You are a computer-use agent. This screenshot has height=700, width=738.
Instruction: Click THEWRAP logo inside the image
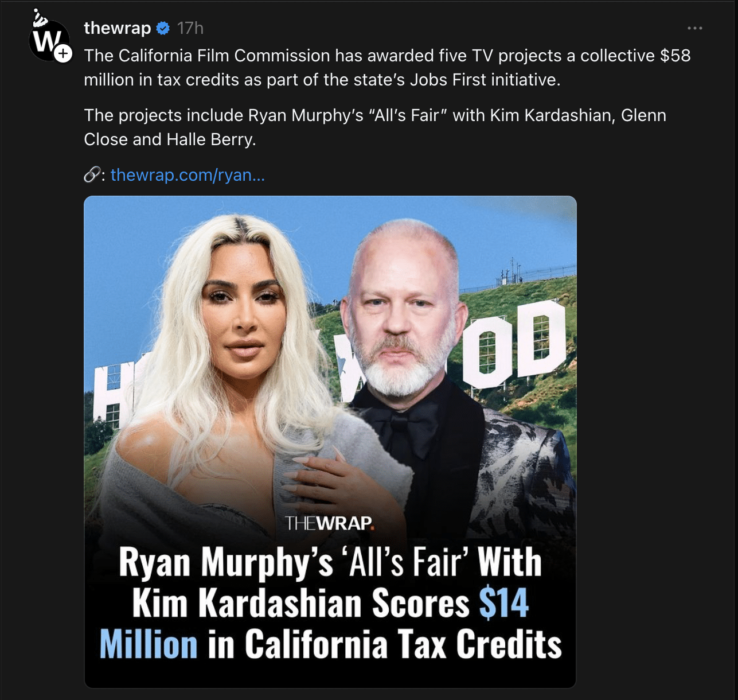tap(329, 523)
